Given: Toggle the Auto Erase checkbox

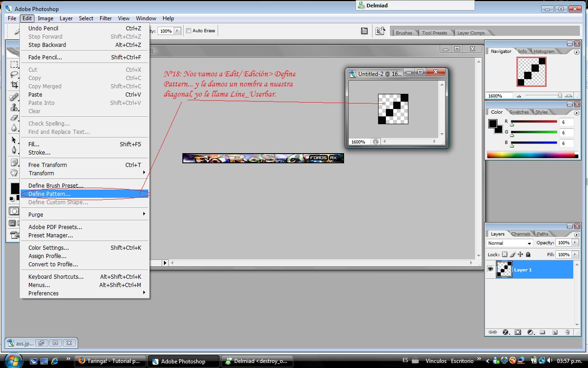Looking at the screenshot, I should click(188, 31).
